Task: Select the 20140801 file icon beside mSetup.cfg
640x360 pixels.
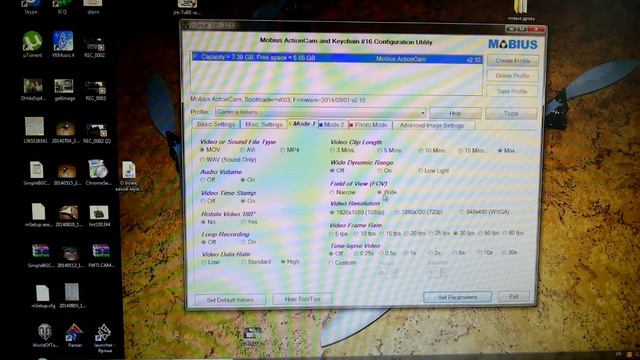Action: (x=72, y=296)
